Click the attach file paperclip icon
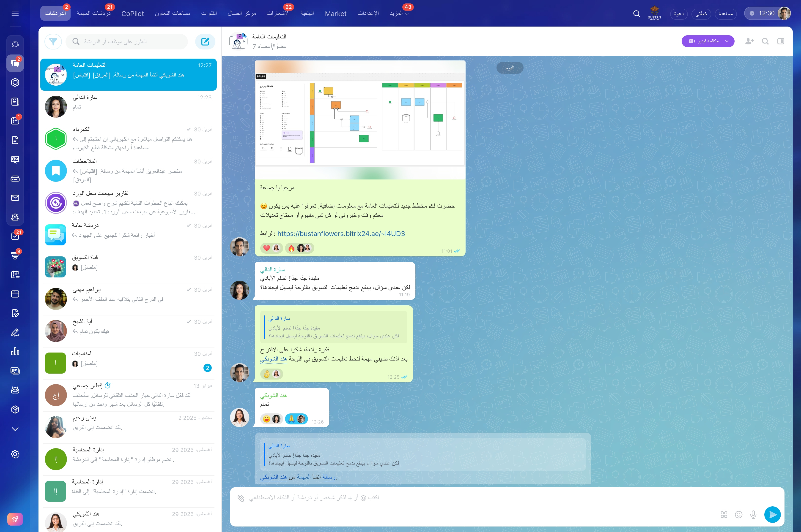 [241, 498]
